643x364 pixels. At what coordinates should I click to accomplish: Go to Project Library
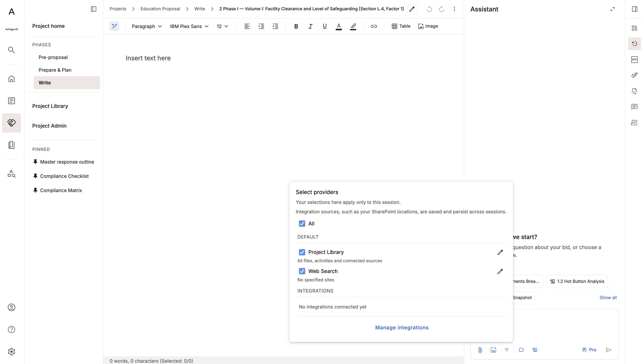click(50, 106)
